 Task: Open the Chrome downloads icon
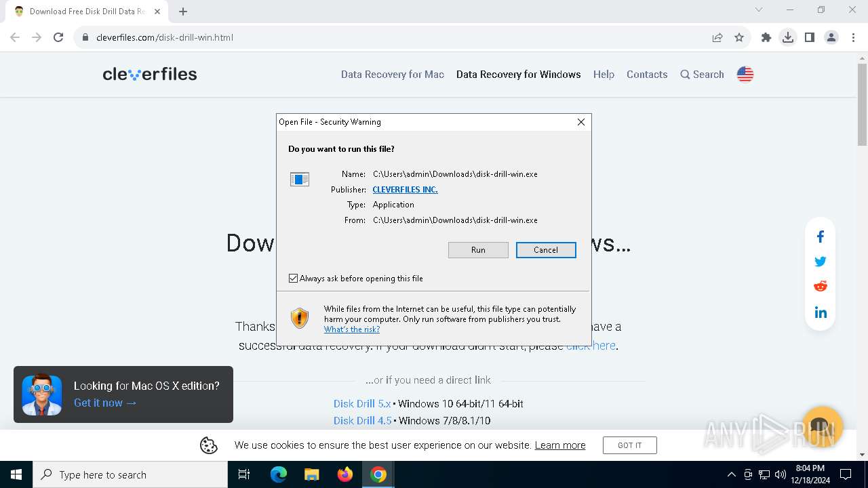coord(788,37)
